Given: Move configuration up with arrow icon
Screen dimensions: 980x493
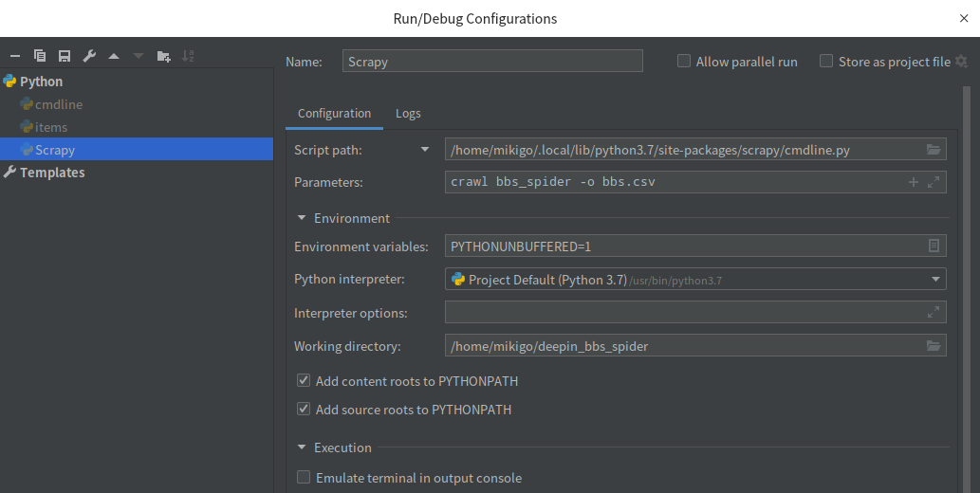Looking at the screenshot, I should point(114,56).
